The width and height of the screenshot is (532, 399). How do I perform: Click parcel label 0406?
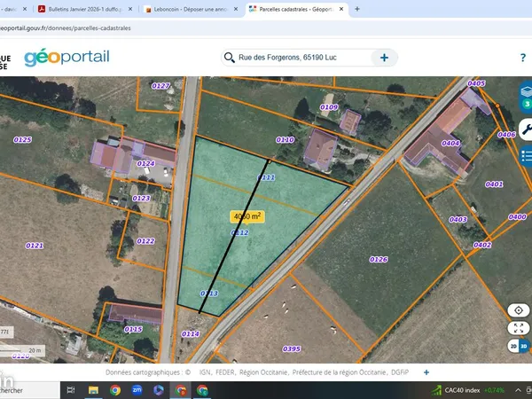tap(507, 135)
